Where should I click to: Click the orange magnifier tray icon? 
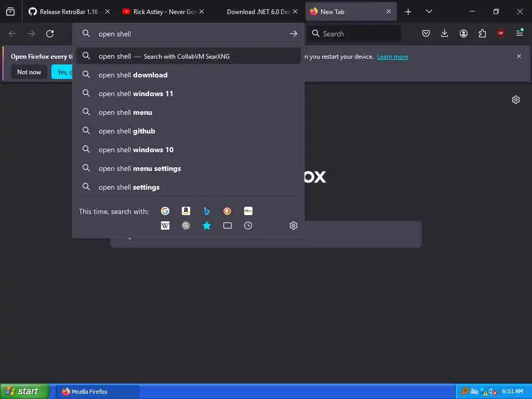click(465, 391)
